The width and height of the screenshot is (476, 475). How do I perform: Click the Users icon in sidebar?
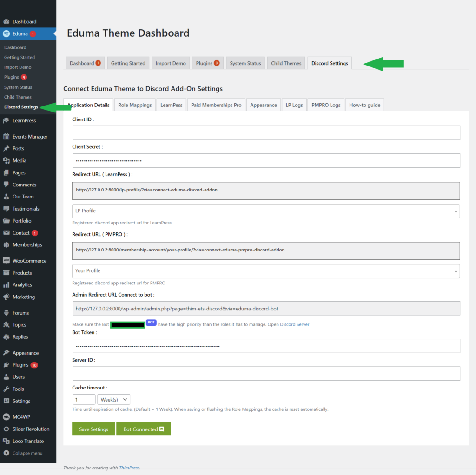[x=7, y=377]
